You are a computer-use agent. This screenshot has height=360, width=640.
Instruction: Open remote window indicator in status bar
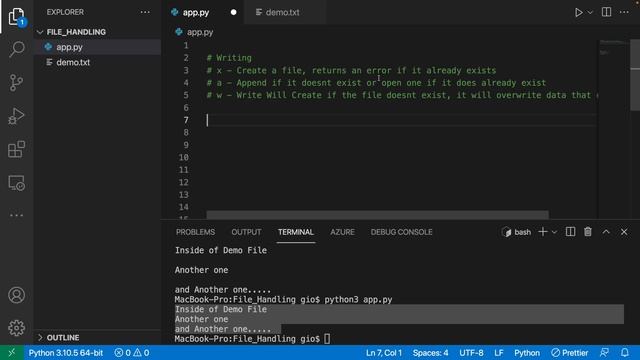tap(11, 353)
